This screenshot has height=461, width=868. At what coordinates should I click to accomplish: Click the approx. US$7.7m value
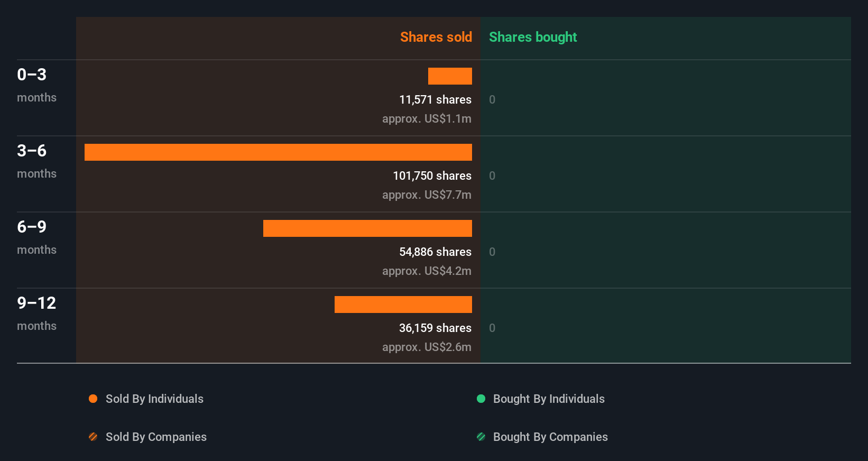pos(427,195)
